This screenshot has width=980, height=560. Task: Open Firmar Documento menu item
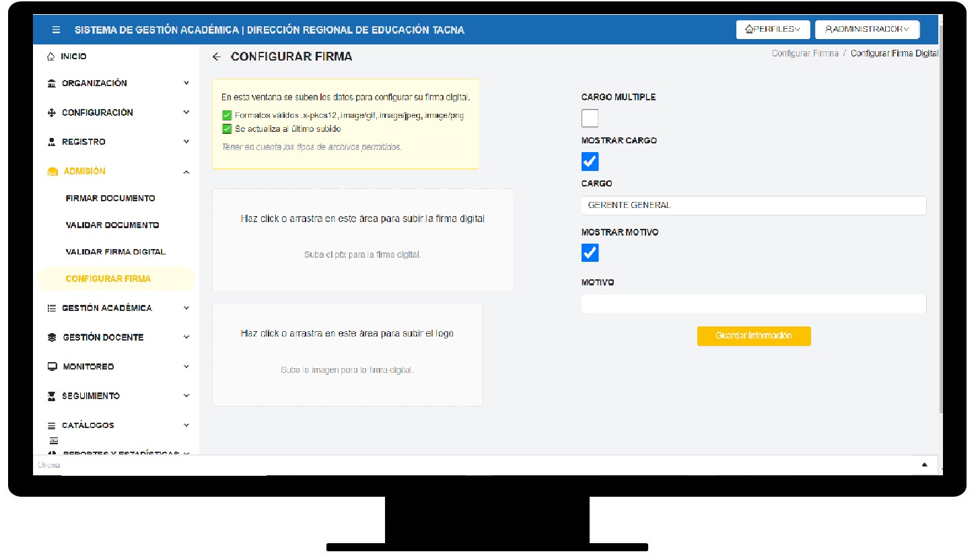(110, 199)
